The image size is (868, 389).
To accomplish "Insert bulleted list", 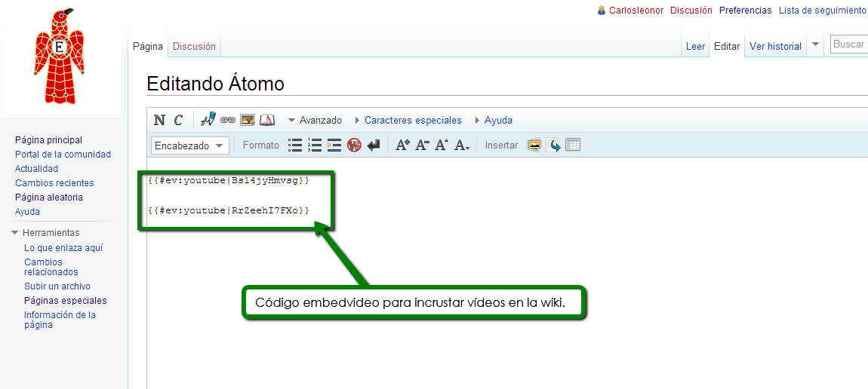I will [296, 145].
